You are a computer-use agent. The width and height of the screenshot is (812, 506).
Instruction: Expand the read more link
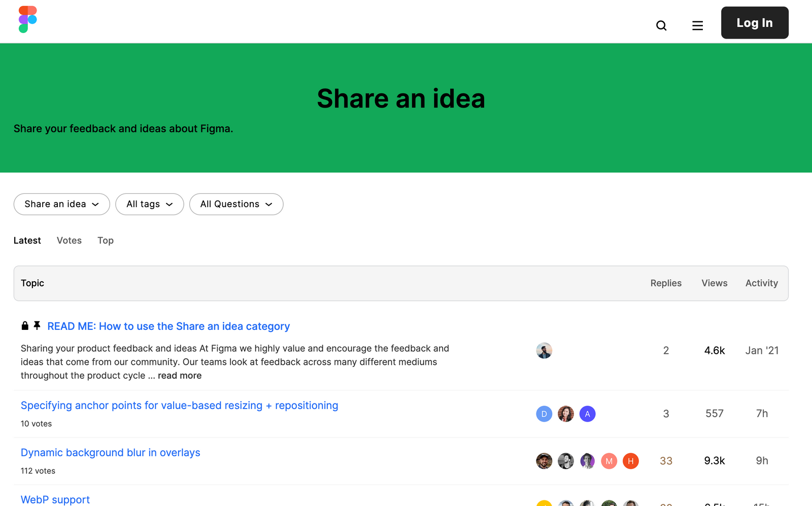point(179,375)
